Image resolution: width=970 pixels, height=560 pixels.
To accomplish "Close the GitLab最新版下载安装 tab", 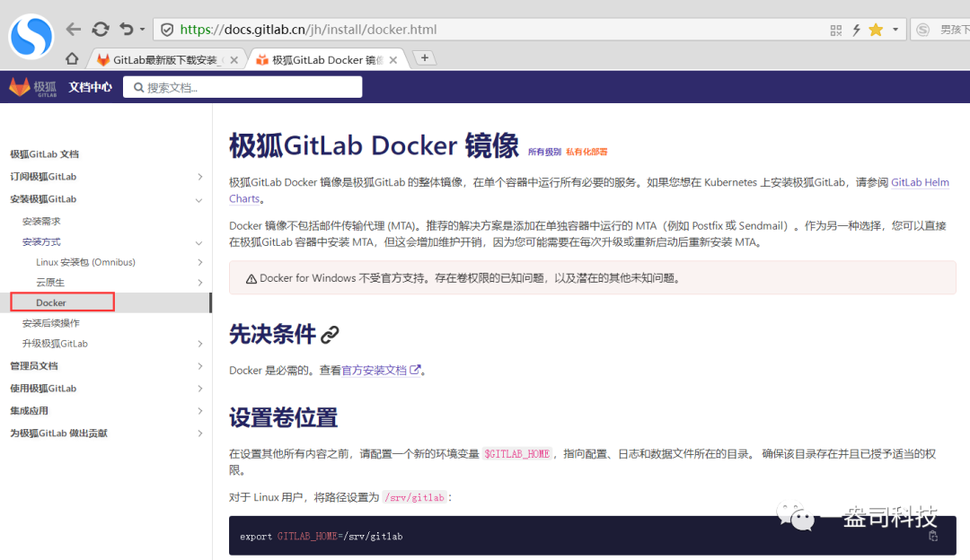I will pyautogui.click(x=234, y=60).
